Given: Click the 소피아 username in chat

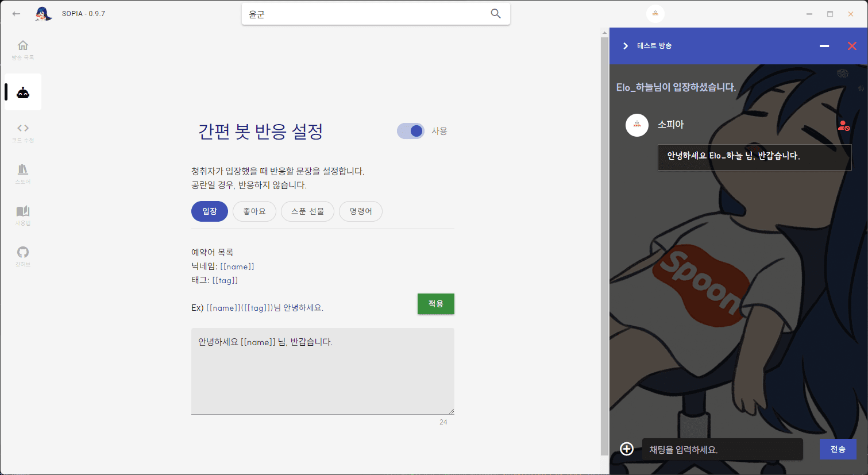Looking at the screenshot, I should tap(671, 125).
